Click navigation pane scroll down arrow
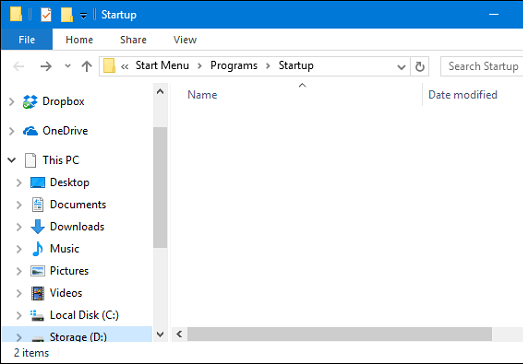 tap(160, 334)
